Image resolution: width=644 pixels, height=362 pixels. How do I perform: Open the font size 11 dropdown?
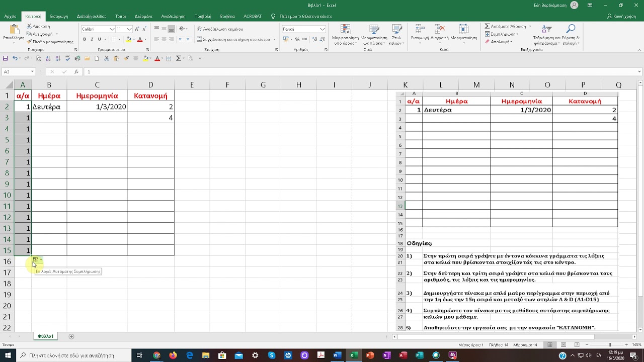tap(129, 29)
